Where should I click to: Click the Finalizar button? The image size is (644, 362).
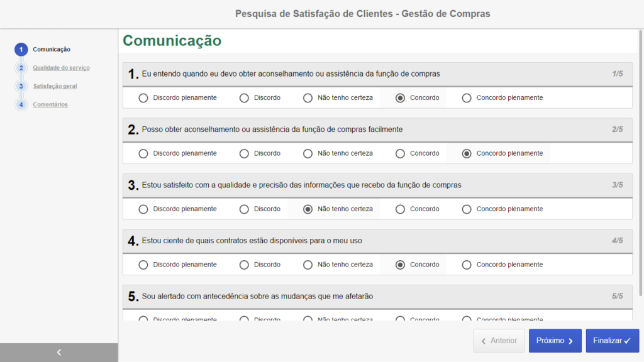coord(612,341)
